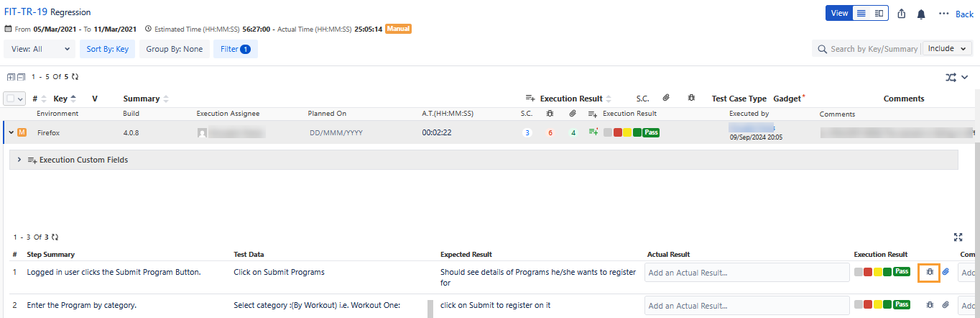The height and width of the screenshot is (318, 980).
Task: Sort by the Summary column arrows
Action: 167,99
